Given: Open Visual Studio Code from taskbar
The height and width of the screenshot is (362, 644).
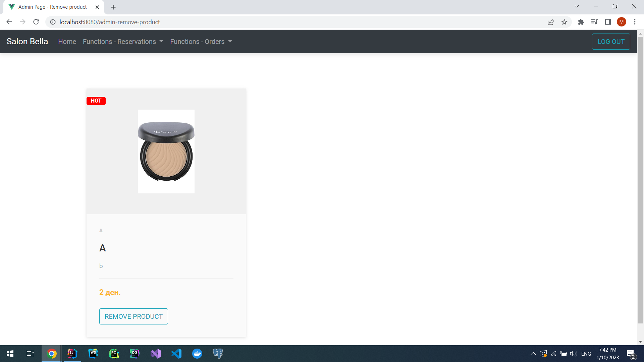Looking at the screenshot, I should tap(176, 354).
